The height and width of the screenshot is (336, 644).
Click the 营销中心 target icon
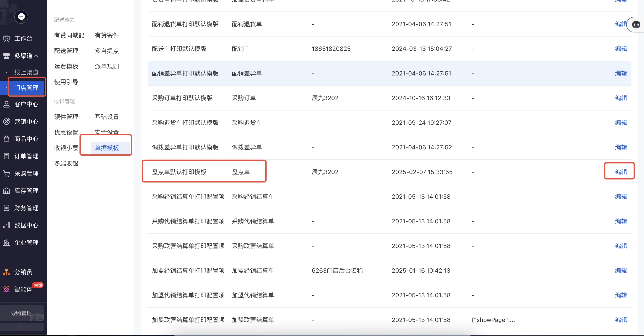tap(6, 122)
